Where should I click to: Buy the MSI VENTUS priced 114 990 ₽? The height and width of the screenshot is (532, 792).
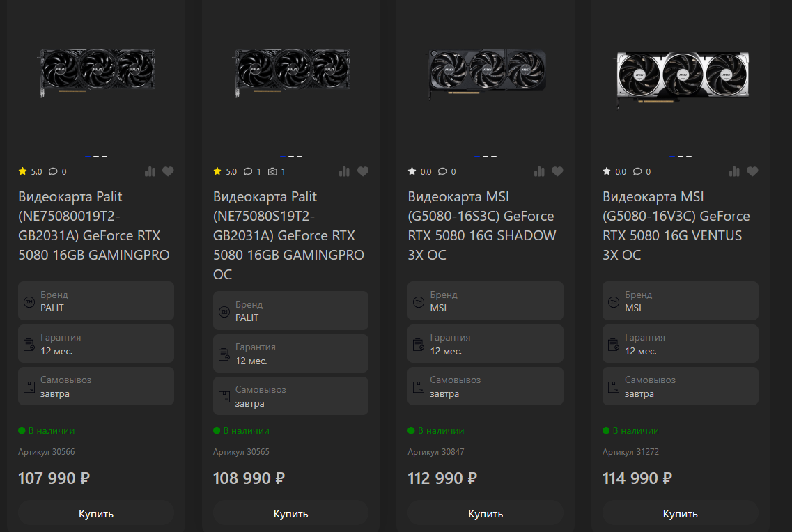(x=681, y=513)
